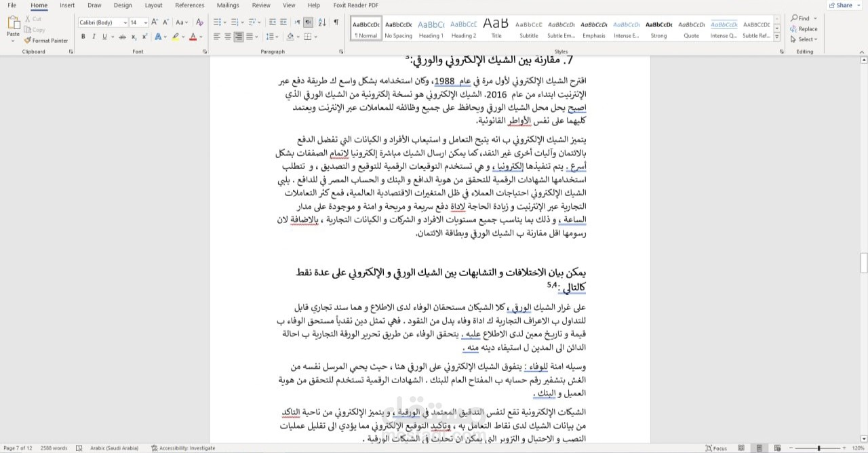Click the Text Effects A icon
Image resolution: width=868 pixels, height=453 pixels.
158,37
